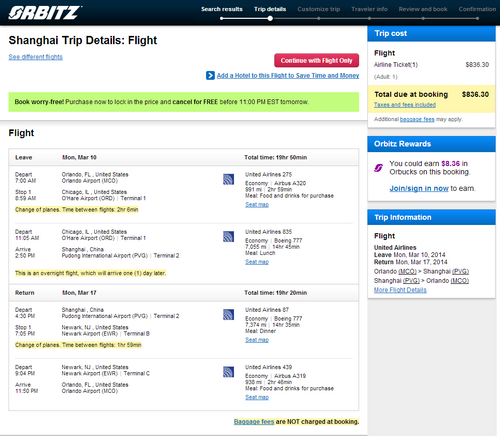Open Seat map for United Airlines 275
The height and width of the screenshot is (436, 500).
257,205
